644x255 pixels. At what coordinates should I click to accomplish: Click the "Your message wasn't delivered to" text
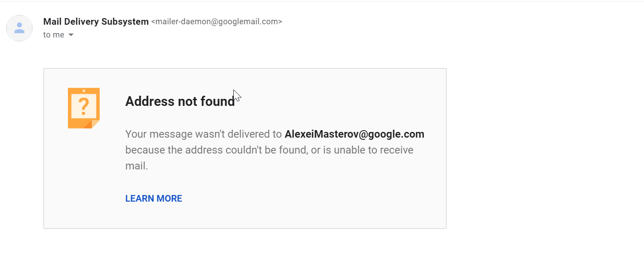pyautogui.click(x=203, y=134)
